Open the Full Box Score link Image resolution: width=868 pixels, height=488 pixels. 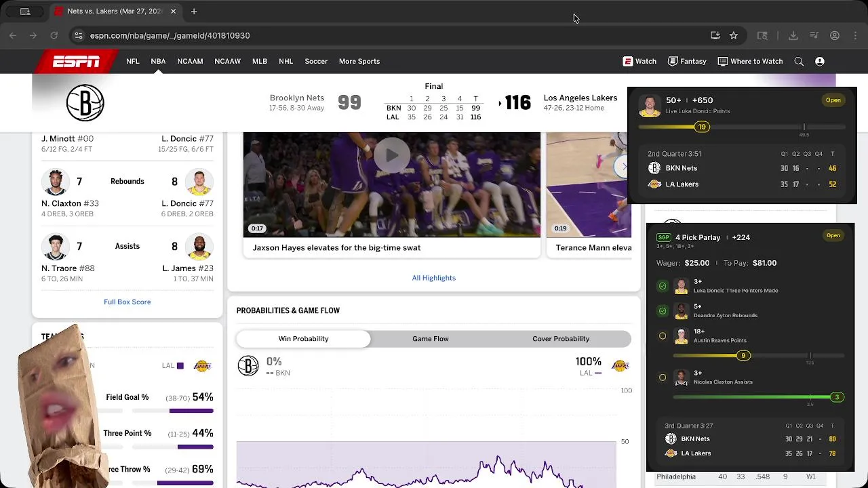coord(127,302)
